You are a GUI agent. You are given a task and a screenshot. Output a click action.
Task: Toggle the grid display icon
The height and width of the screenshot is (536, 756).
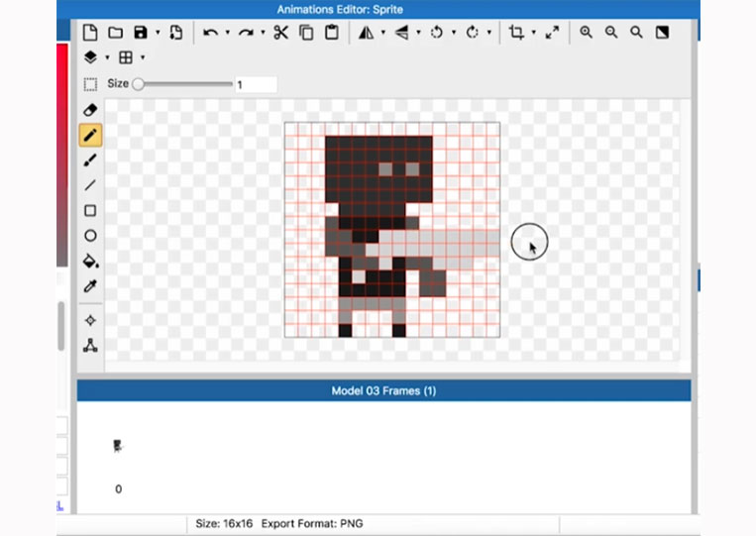[126, 57]
